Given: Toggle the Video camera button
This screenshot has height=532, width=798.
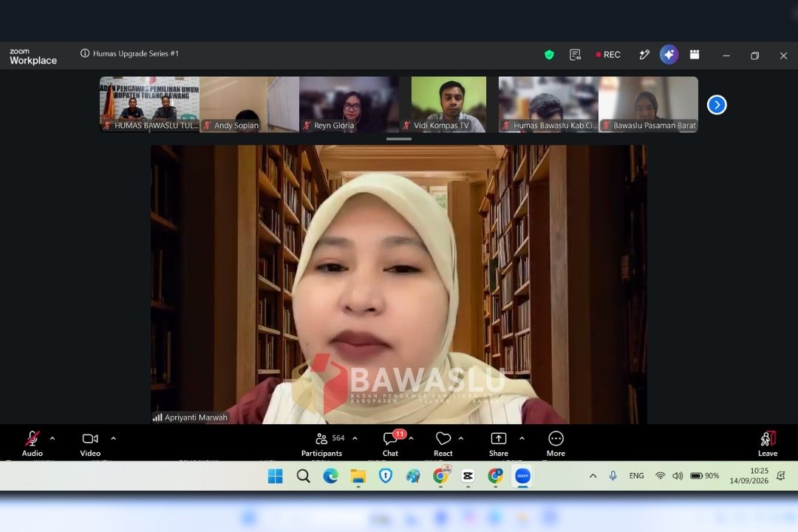Looking at the screenshot, I should [x=90, y=443].
